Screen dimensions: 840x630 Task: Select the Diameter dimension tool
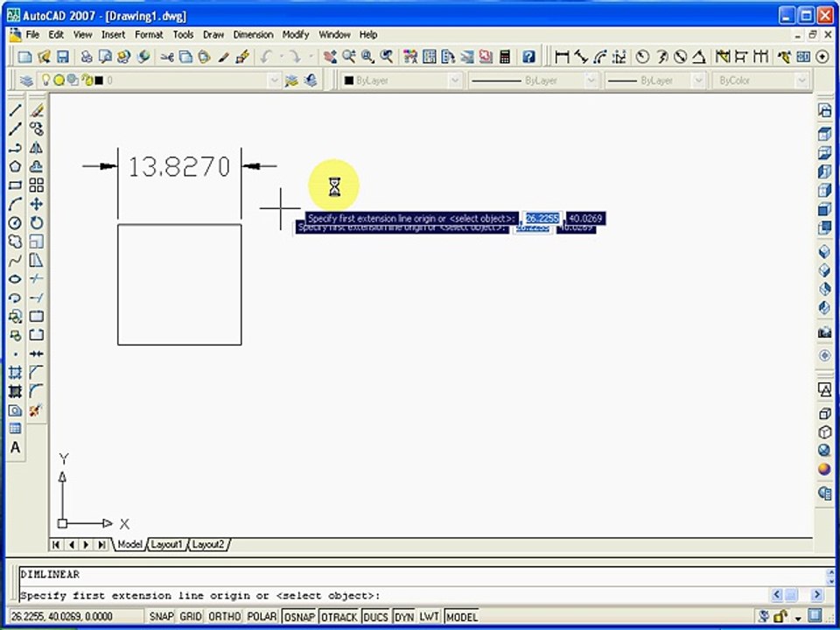(x=681, y=57)
